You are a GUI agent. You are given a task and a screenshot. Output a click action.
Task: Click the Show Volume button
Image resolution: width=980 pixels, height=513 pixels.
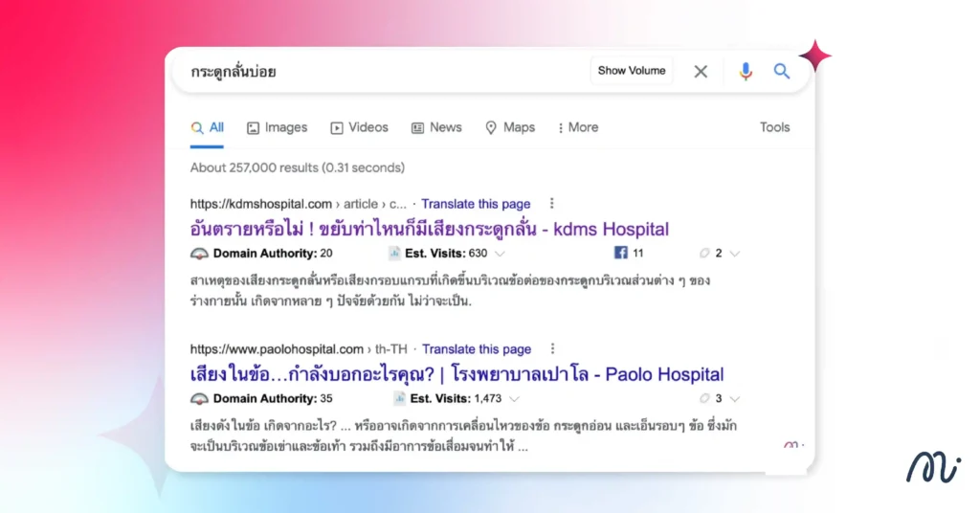[x=632, y=71]
